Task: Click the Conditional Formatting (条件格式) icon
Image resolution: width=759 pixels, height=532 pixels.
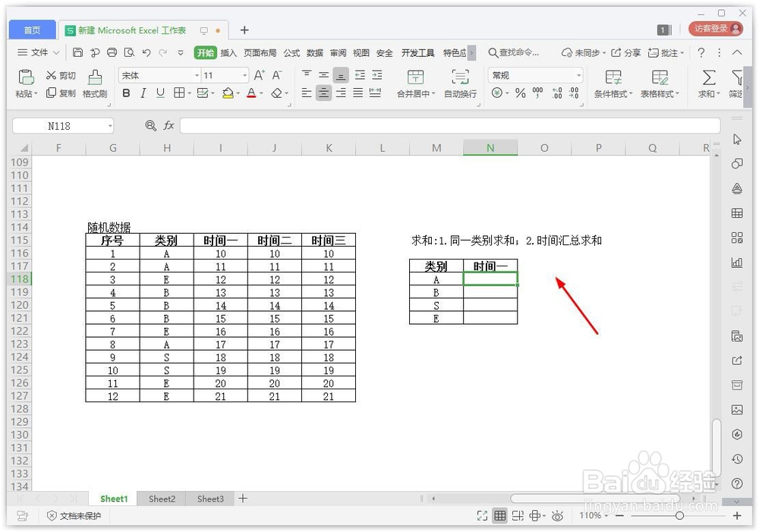Action: 613,77
